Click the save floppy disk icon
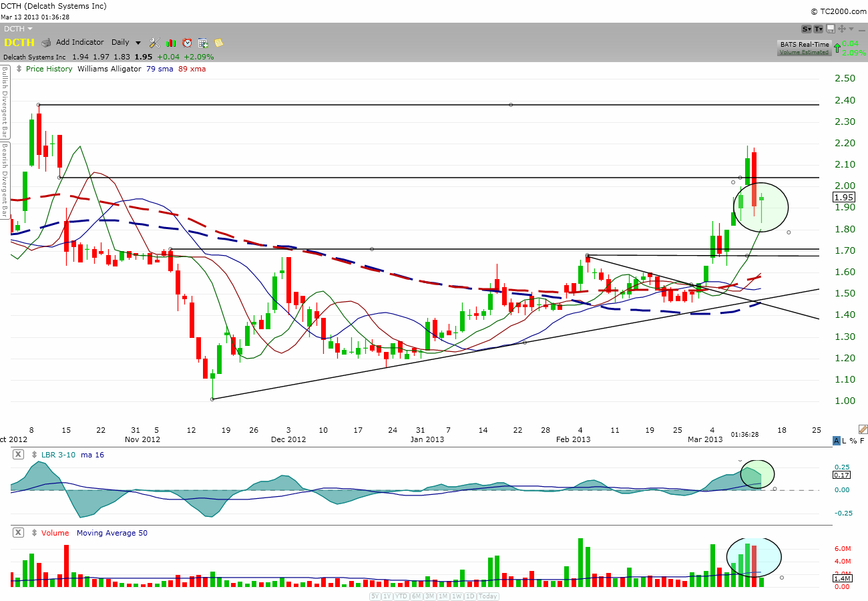Image resolution: width=868 pixels, height=601 pixels. pos(831,29)
